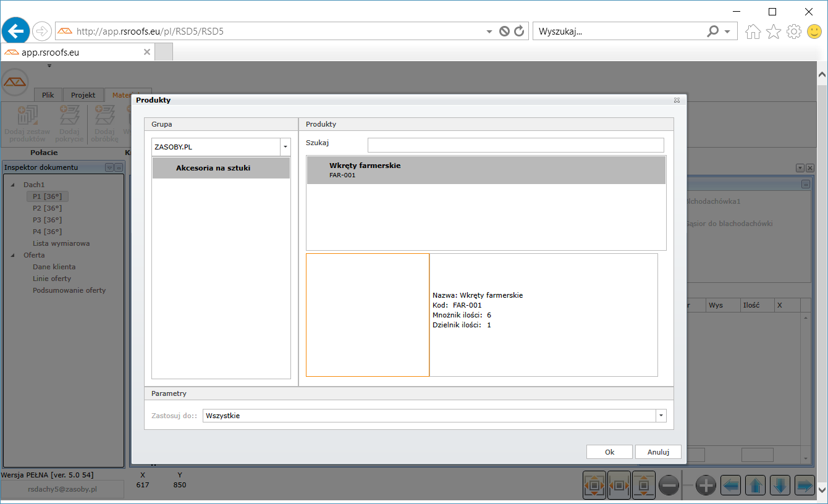Pan the view down with blue arrow
Viewport: 828px width, 504px height.
(780, 485)
